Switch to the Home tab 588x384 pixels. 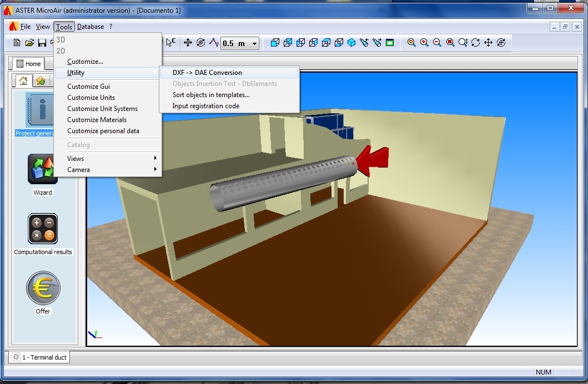coord(28,64)
